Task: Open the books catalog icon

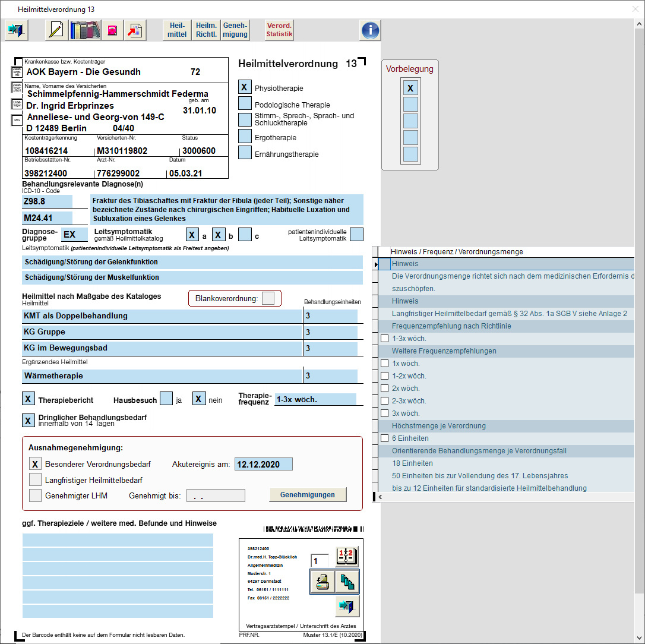Action: 85,30
